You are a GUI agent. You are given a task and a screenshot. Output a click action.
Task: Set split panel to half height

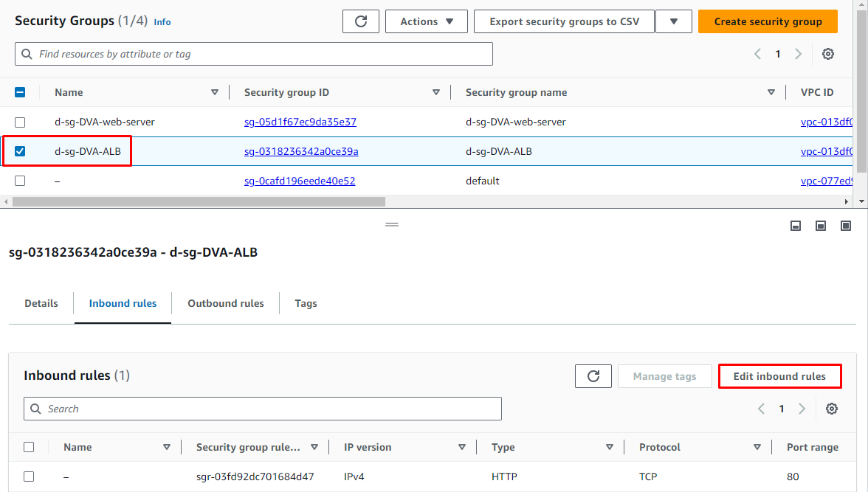(821, 226)
